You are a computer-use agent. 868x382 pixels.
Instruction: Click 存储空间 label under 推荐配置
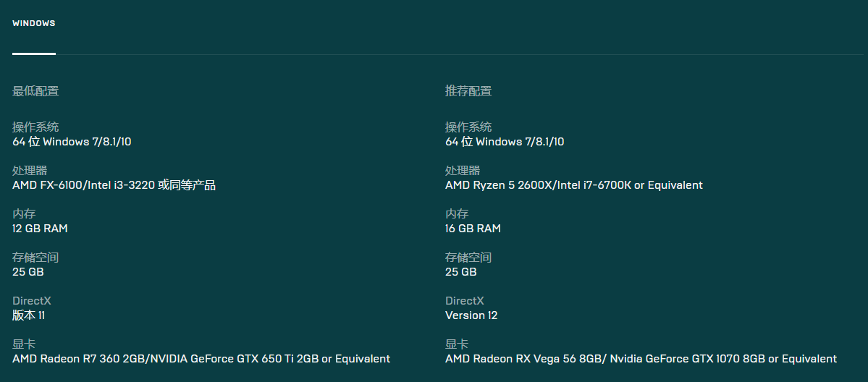click(468, 258)
